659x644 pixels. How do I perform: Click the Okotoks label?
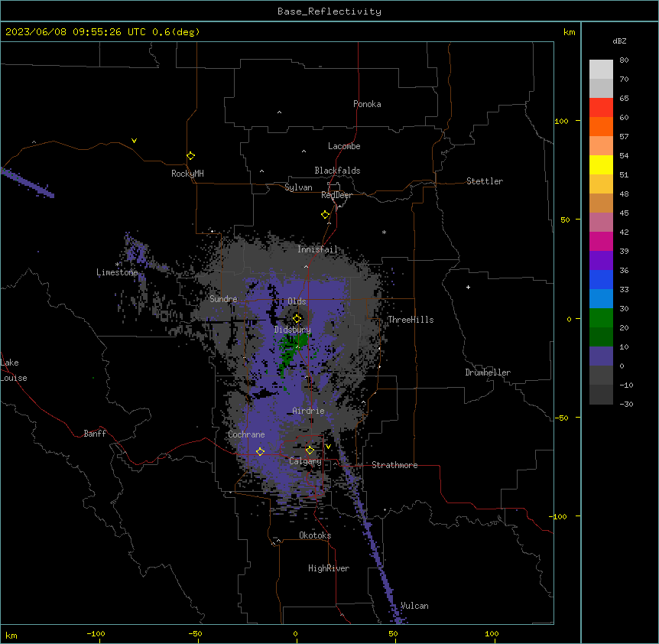pos(315,535)
